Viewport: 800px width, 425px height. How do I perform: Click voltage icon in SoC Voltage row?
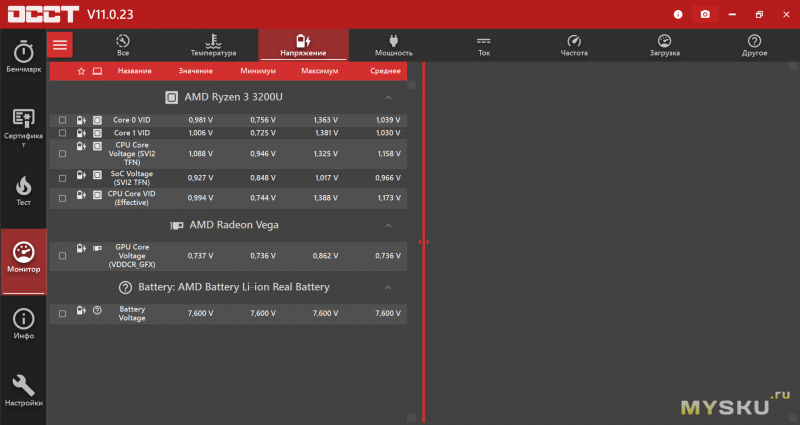click(81, 175)
